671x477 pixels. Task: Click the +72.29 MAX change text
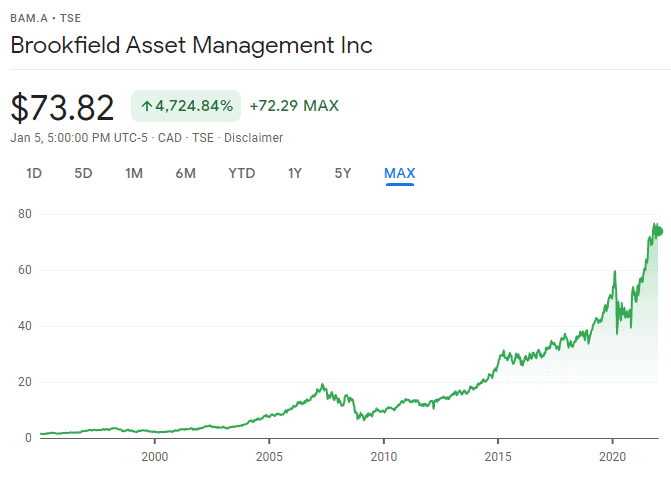(294, 106)
